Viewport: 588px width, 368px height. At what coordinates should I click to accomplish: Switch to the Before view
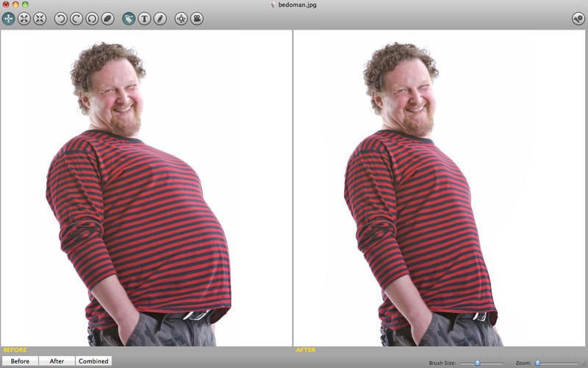pyautogui.click(x=20, y=361)
